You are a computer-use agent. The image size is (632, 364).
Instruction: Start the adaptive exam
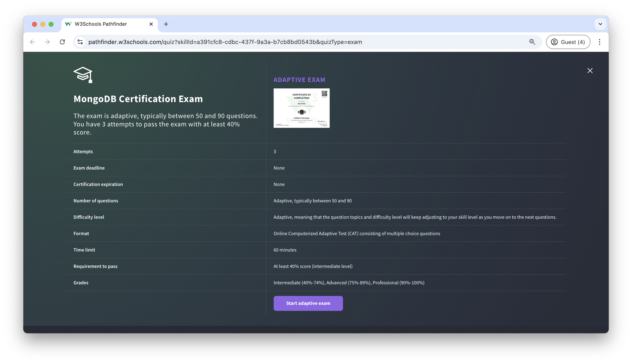coord(308,303)
